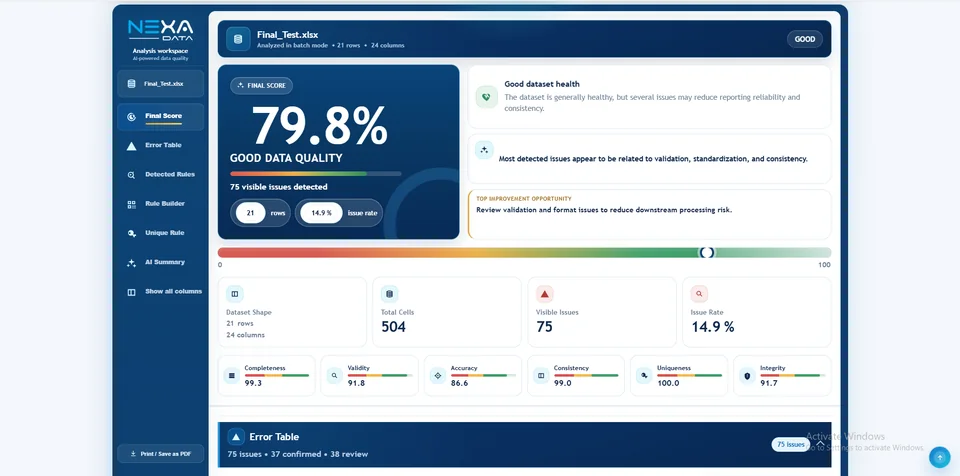Click the Consistency score 99.0
The image size is (960, 476).
[563, 383]
